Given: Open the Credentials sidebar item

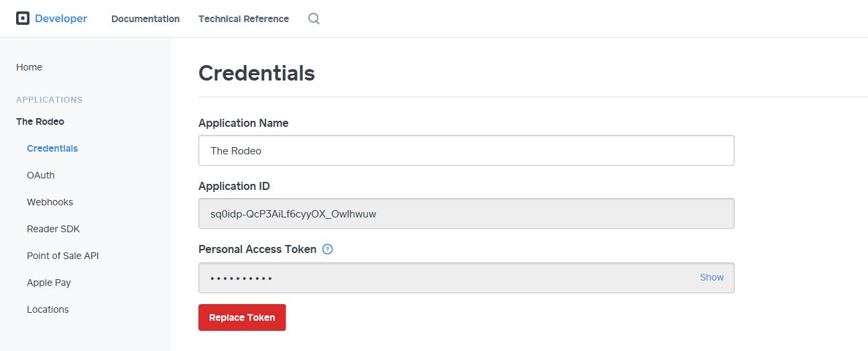Looking at the screenshot, I should click(52, 148).
